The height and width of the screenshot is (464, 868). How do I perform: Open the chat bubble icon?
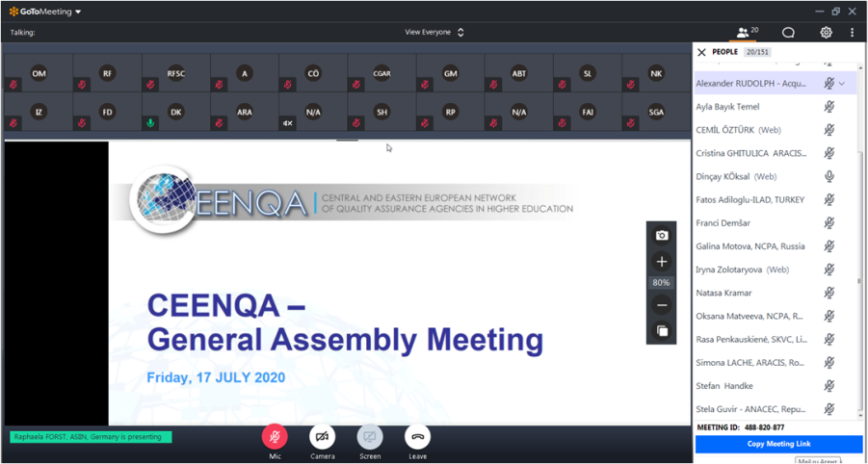tap(788, 33)
